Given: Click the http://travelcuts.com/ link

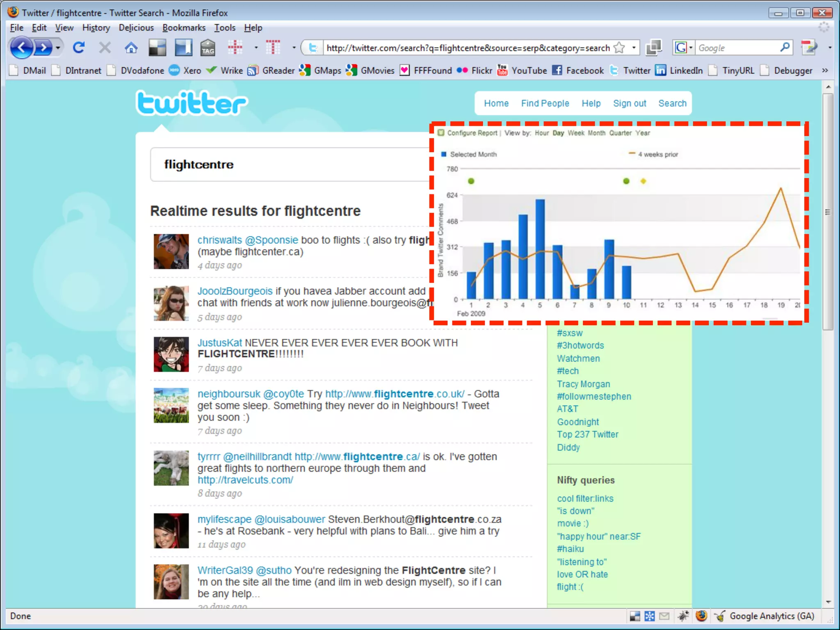Looking at the screenshot, I should [245, 480].
